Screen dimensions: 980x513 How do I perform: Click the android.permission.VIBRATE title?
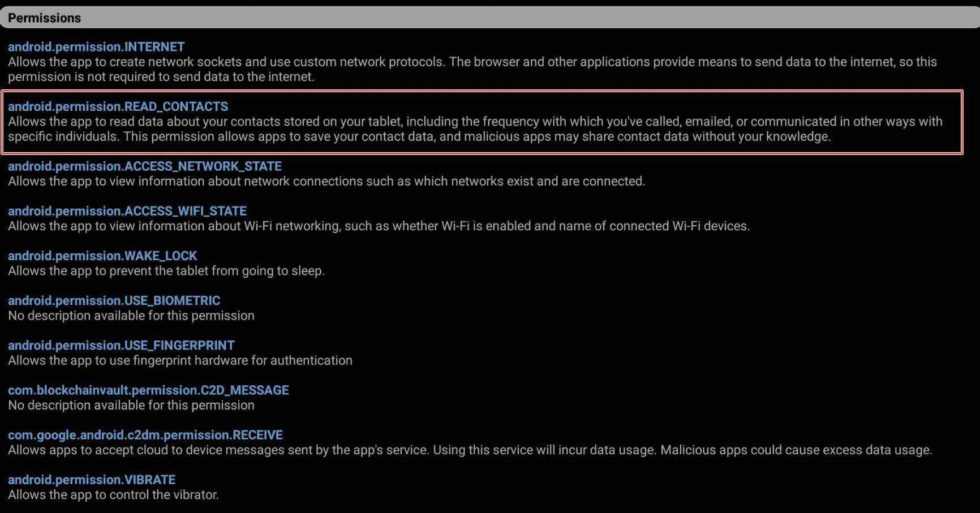click(92, 480)
